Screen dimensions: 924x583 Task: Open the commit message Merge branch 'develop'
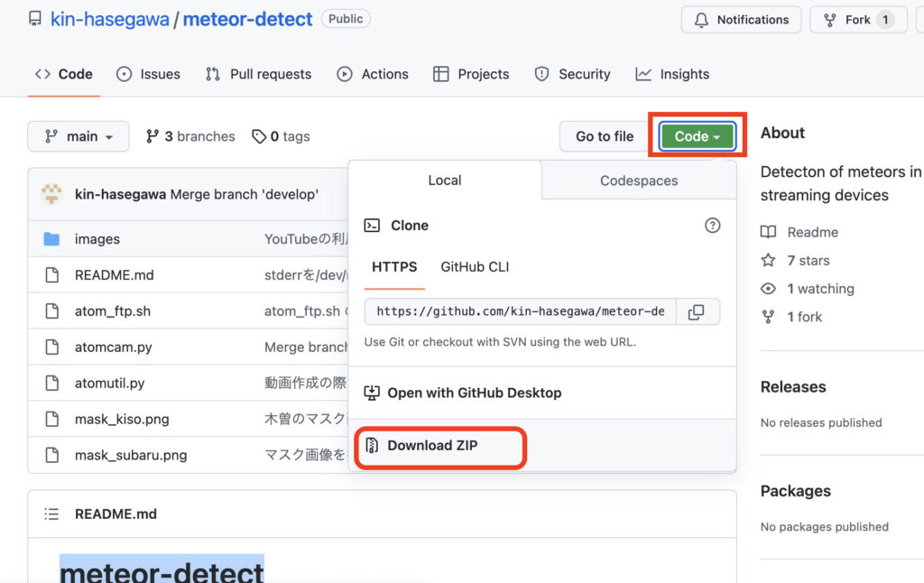point(244,195)
